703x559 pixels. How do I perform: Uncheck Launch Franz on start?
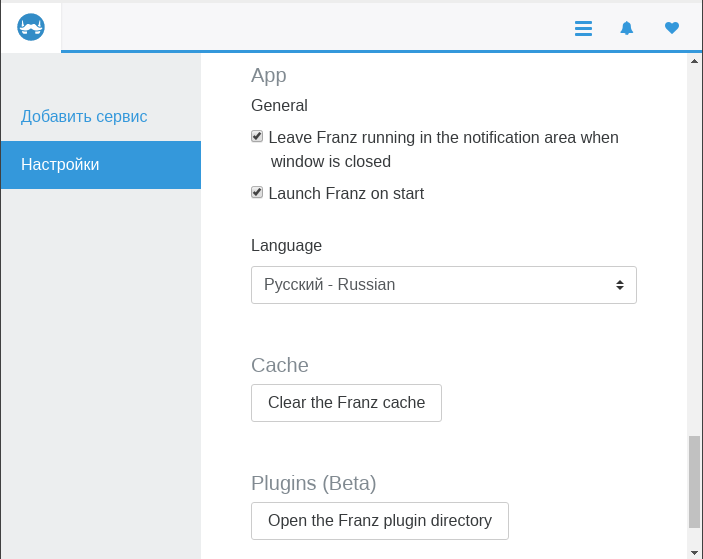pyautogui.click(x=257, y=193)
